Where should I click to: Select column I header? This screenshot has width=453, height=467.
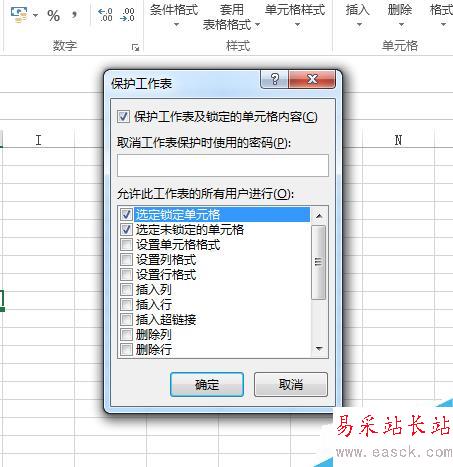tap(38, 140)
